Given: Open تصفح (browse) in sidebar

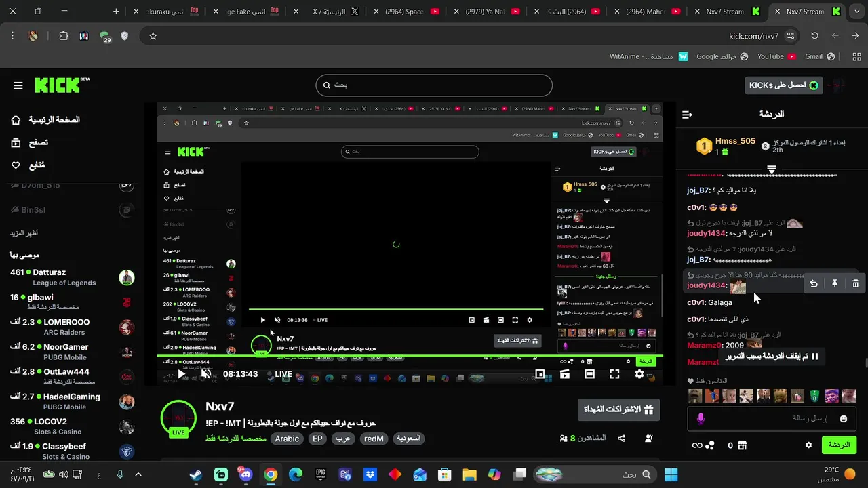Looking at the screenshot, I should (30, 142).
